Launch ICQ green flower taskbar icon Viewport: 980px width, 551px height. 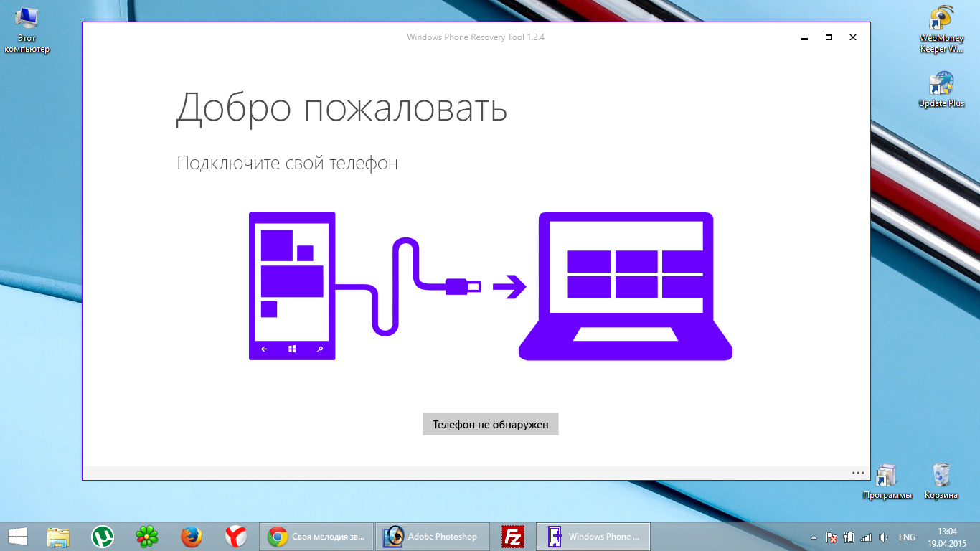point(147,536)
